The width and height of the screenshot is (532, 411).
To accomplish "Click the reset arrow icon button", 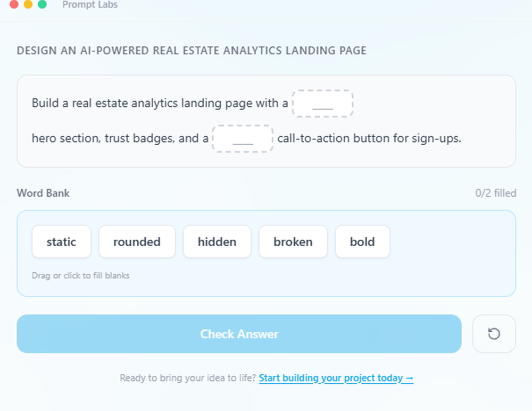I will pyautogui.click(x=494, y=334).
